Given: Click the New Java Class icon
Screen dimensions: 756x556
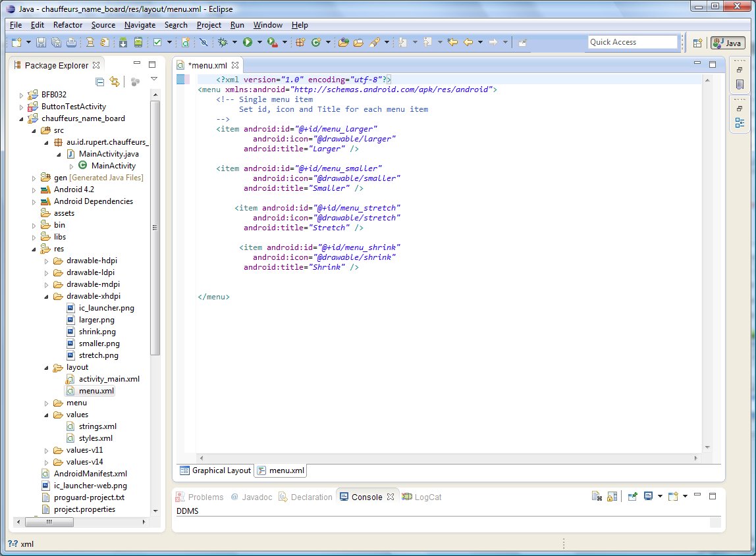Looking at the screenshot, I should [316, 42].
